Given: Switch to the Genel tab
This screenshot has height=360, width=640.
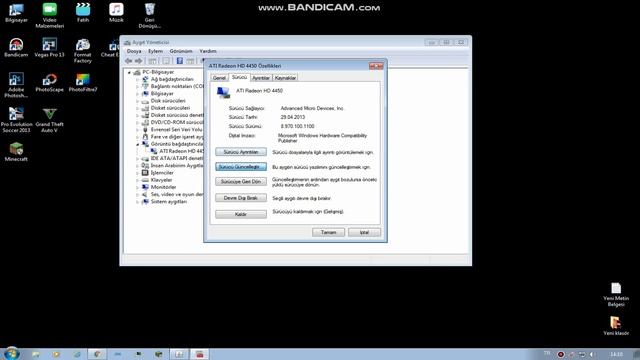Looking at the screenshot, I should [219, 78].
